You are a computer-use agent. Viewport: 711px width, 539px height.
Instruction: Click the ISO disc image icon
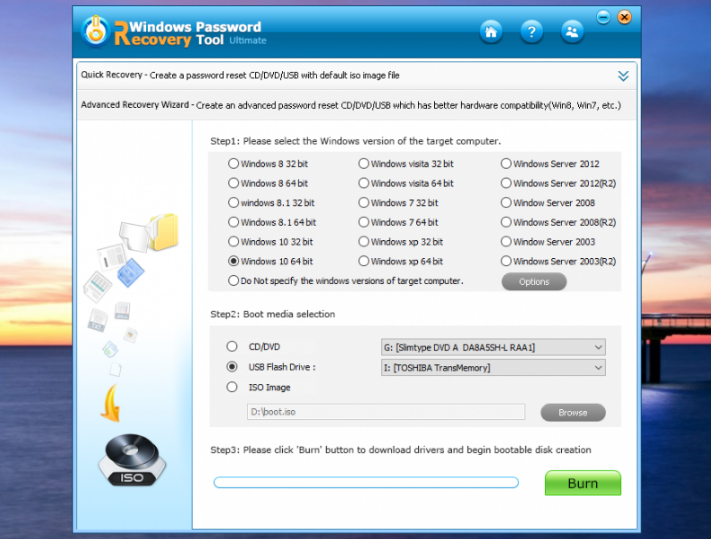[x=132, y=460]
